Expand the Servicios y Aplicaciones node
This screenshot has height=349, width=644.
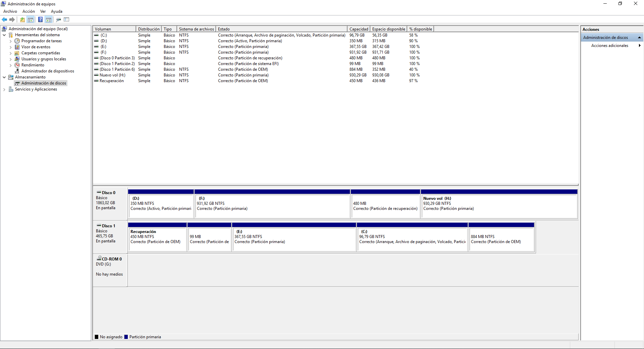4,89
